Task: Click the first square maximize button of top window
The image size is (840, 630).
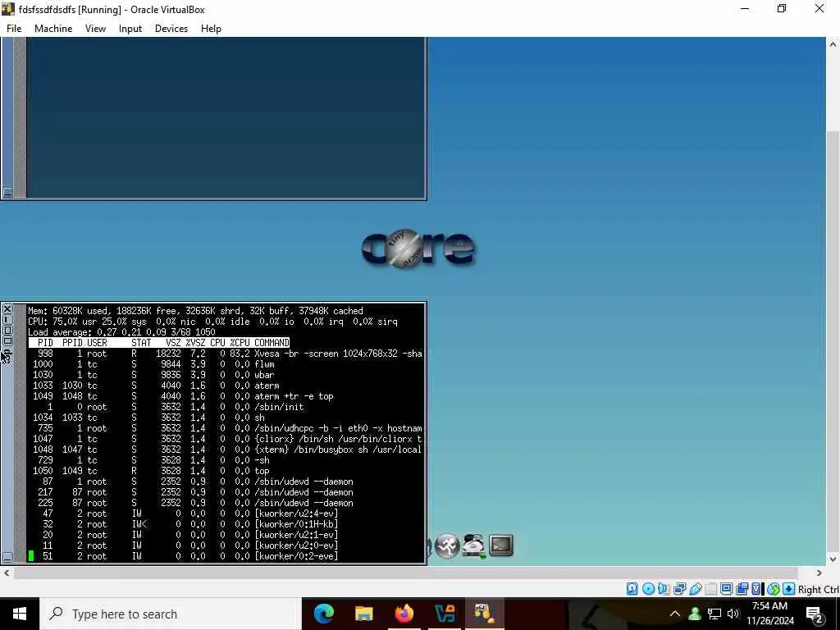Action: [7, 331]
